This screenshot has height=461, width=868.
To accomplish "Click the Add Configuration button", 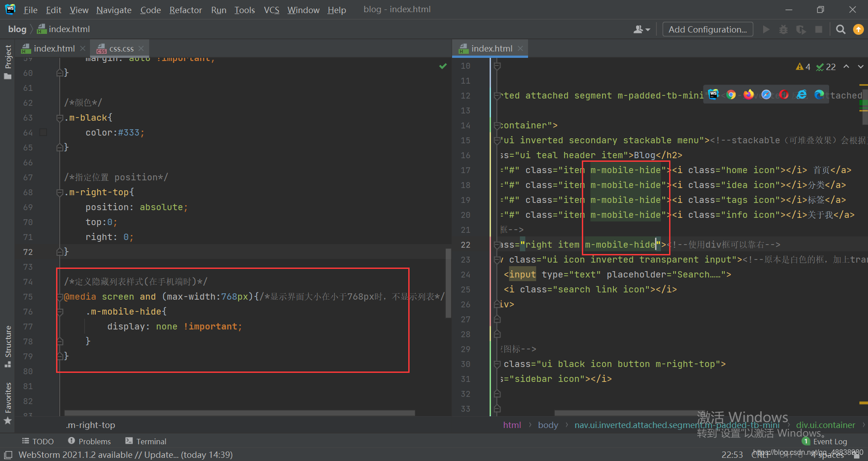I will (708, 29).
